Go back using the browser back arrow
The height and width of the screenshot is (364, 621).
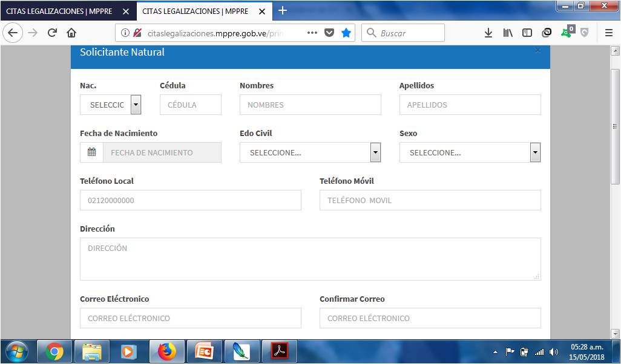[13, 33]
